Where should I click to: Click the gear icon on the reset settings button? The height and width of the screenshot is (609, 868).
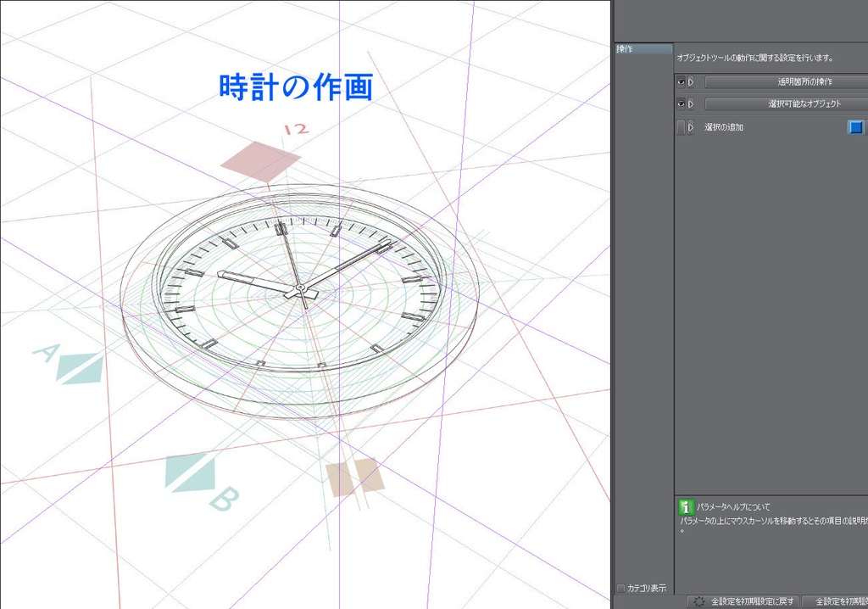pyautogui.click(x=701, y=601)
